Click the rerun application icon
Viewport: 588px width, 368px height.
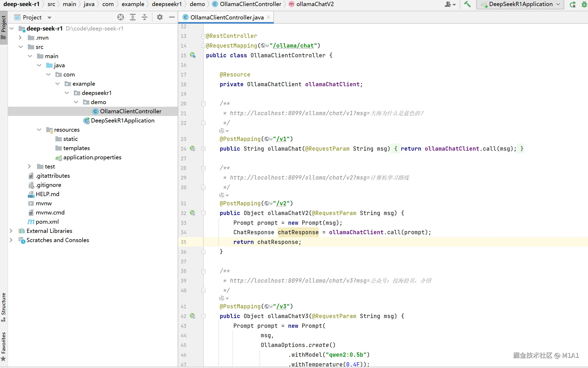click(572, 4)
